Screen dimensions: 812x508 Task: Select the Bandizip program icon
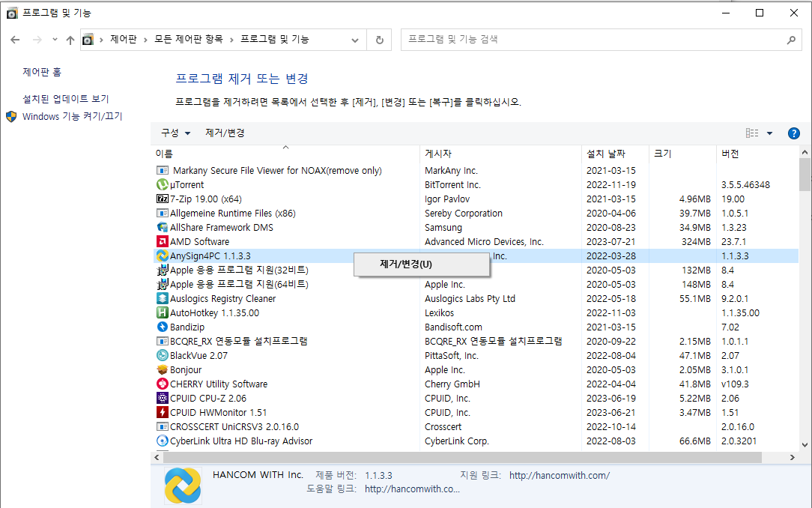162,327
